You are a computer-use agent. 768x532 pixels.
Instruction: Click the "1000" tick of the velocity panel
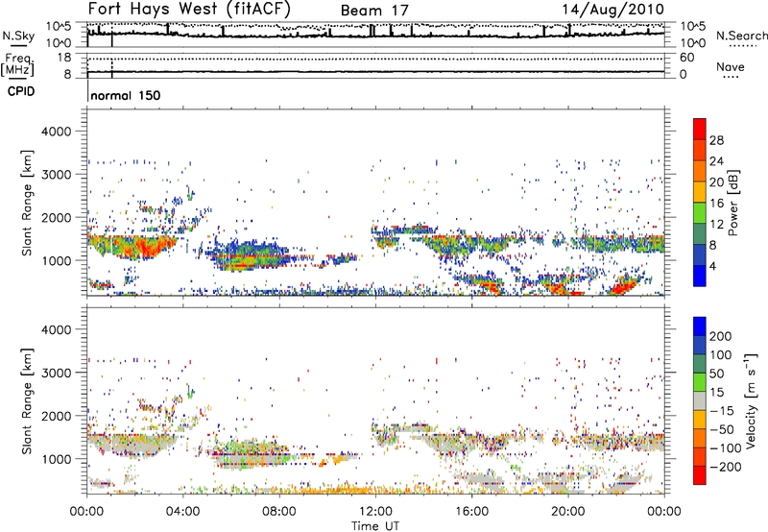coord(56,459)
